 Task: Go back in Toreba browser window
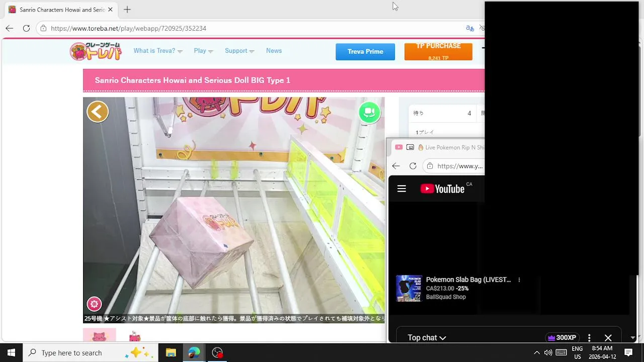(x=9, y=28)
